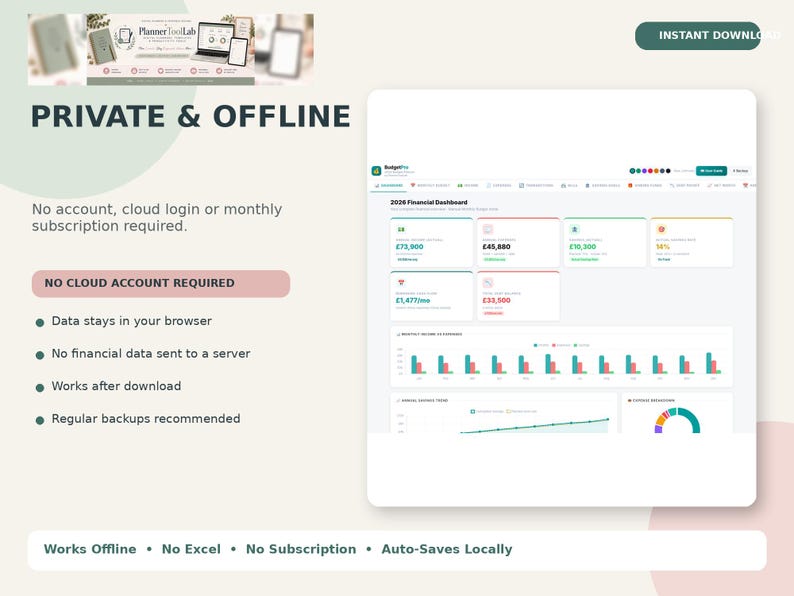Click the Instant Download button
The height and width of the screenshot is (596, 794).
(x=698, y=35)
